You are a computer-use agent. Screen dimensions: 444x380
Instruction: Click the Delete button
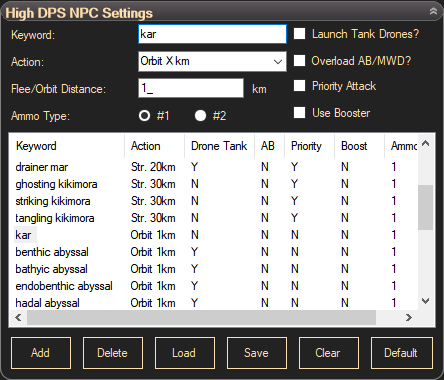[113, 353]
